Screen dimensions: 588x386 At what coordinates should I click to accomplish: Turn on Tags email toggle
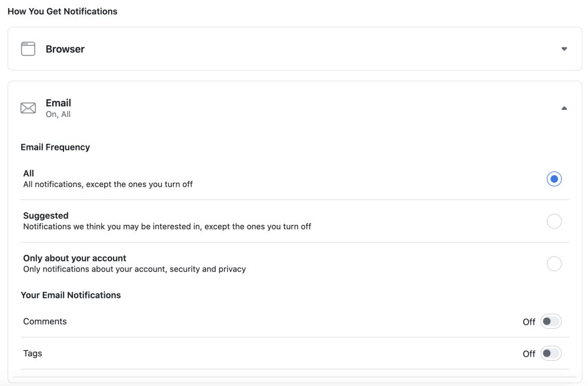551,354
